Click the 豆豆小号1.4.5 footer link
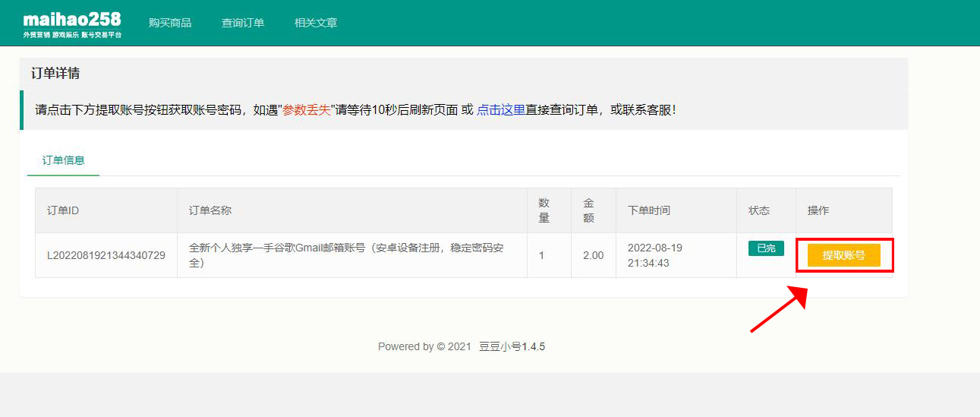980x417 pixels. 512,346
